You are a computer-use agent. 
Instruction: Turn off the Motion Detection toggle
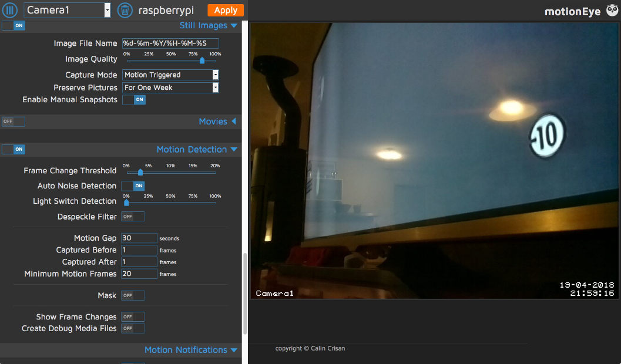(x=13, y=149)
